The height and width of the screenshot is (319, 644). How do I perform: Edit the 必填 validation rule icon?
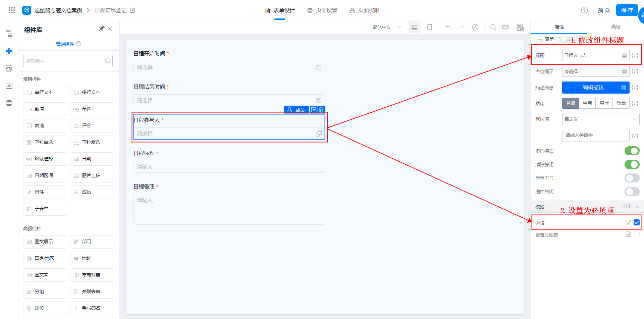click(629, 222)
